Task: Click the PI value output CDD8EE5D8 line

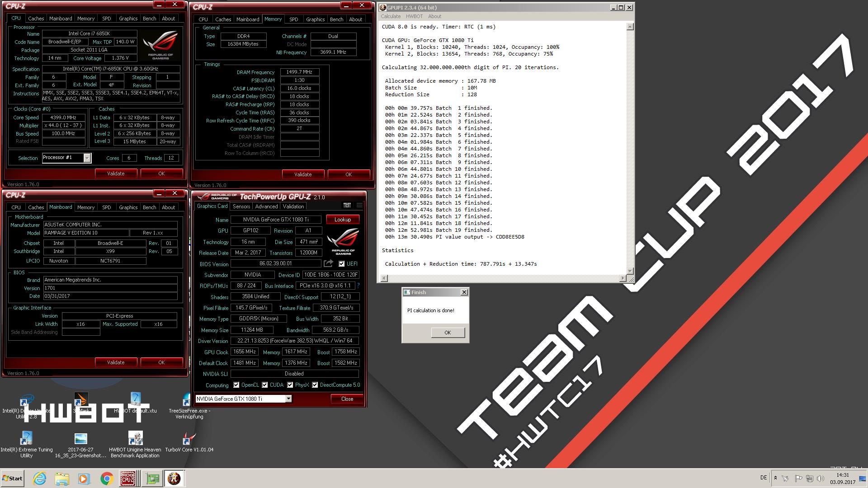Action: [454, 237]
